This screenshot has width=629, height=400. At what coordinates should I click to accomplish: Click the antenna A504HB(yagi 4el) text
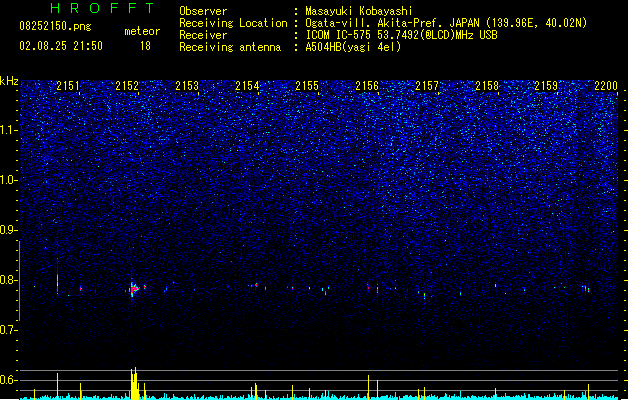tap(353, 47)
